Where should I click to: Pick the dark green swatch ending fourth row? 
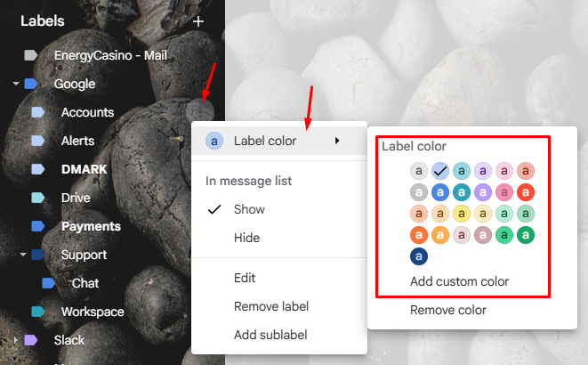526,235
